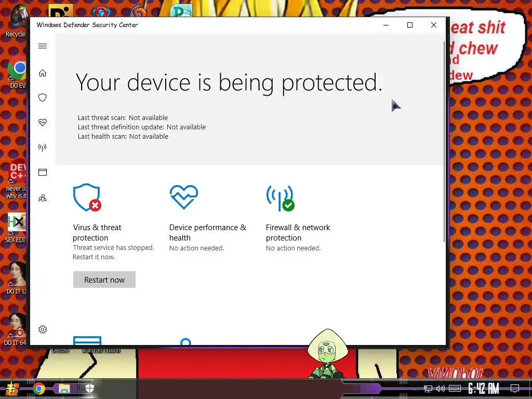Click "Threat service has stopped." message
532x399 pixels.
coord(113,248)
